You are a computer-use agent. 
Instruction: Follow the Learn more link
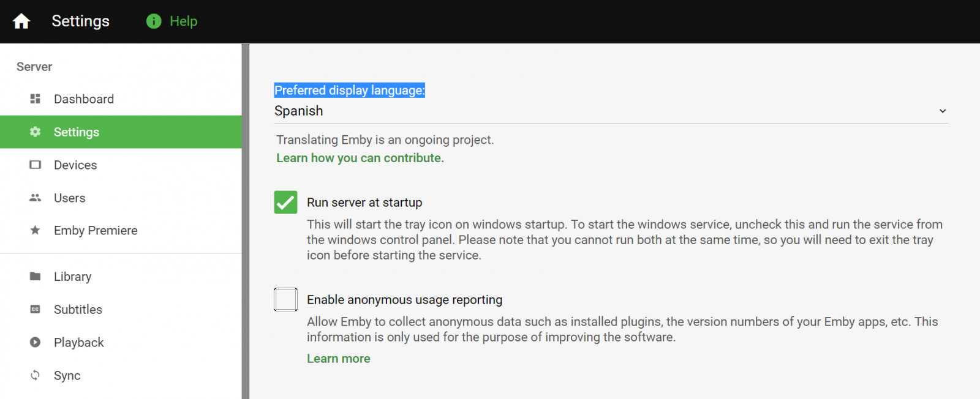[339, 359]
